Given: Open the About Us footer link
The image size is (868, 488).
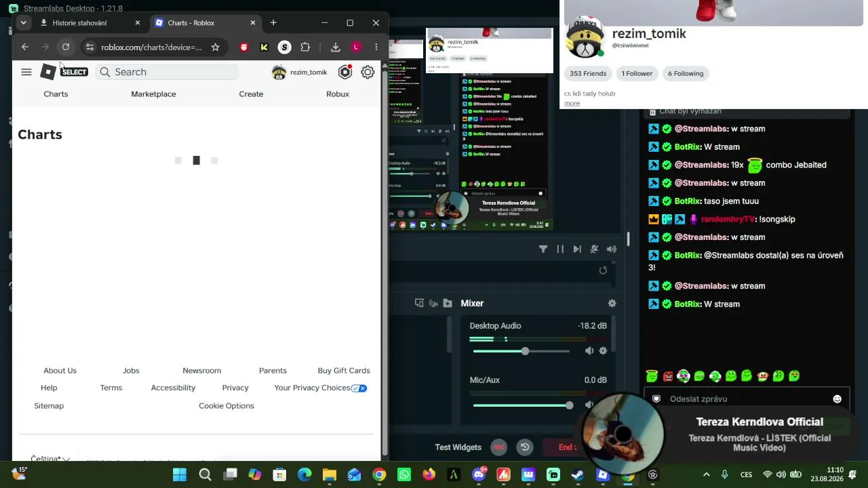Looking at the screenshot, I should click(x=60, y=370).
